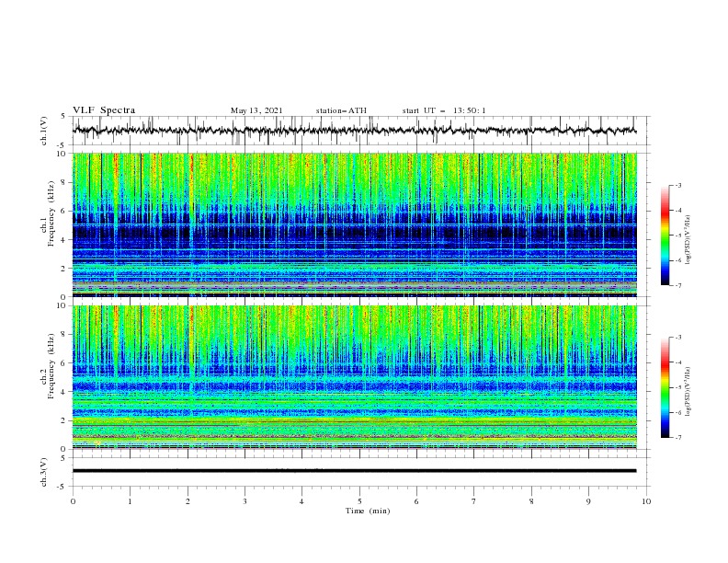The width and height of the screenshot is (728, 563).
Task: Click the ch.1 log(PSD)(V²/Hz) colorbar label
Action: (688, 240)
